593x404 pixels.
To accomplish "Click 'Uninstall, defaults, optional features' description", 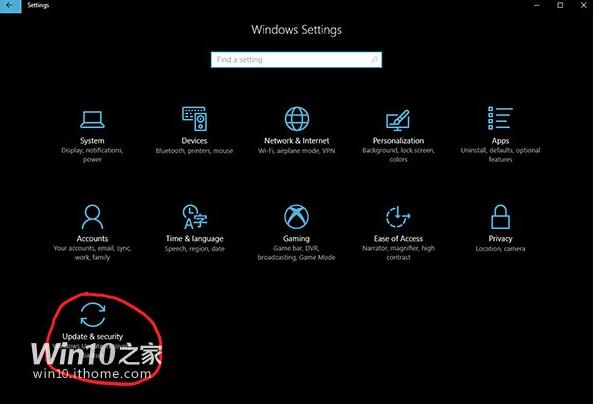I will pyautogui.click(x=500, y=155).
